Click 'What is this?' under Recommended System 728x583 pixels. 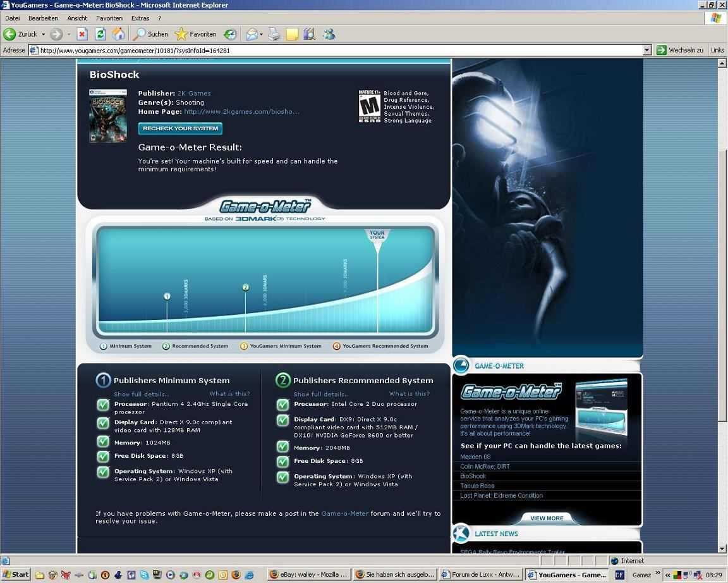(x=409, y=393)
